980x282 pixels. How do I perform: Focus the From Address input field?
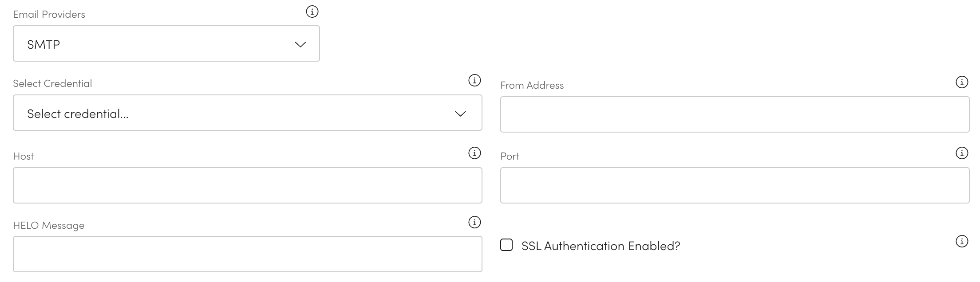click(x=735, y=114)
